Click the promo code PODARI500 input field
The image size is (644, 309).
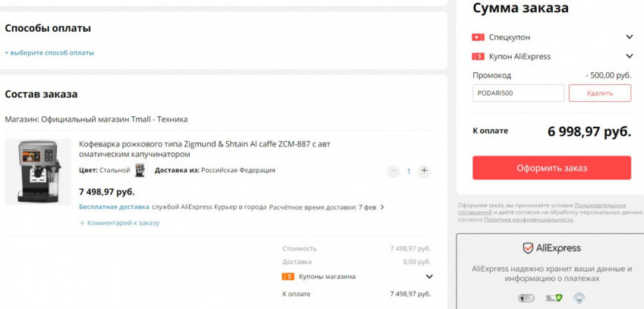(x=518, y=93)
